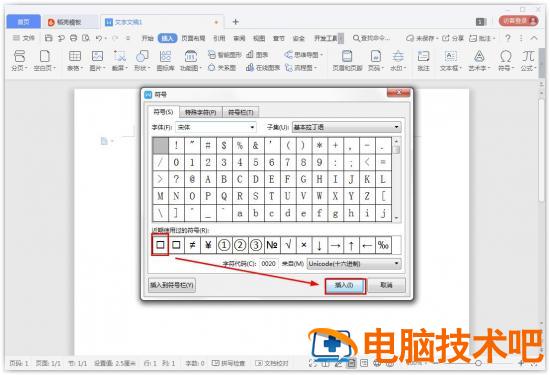The width and height of the screenshot is (550, 375).
Task: Click the 文档校对 proofreading status item
Action: click(x=272, y=363)
